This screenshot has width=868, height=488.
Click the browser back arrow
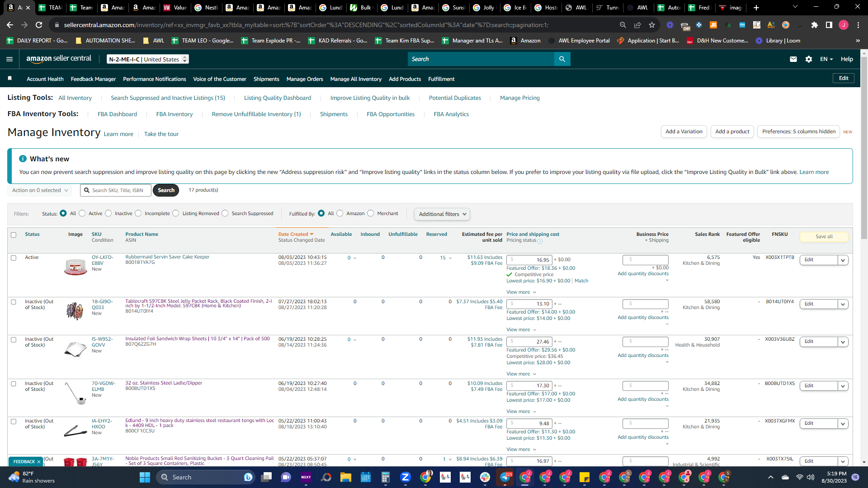coord(9,25)
